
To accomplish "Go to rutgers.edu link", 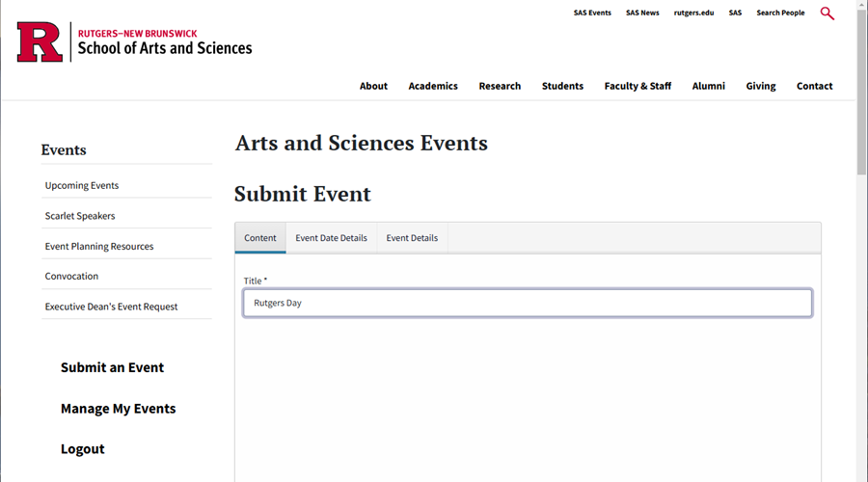I will click(693, 13).
